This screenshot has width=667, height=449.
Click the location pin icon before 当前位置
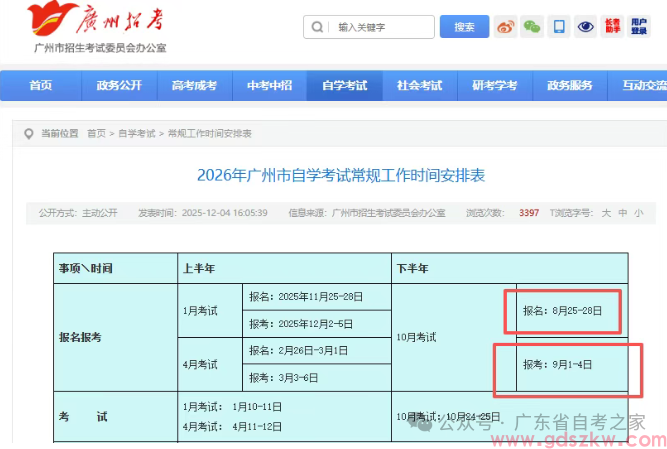click(x=29, y=134)
